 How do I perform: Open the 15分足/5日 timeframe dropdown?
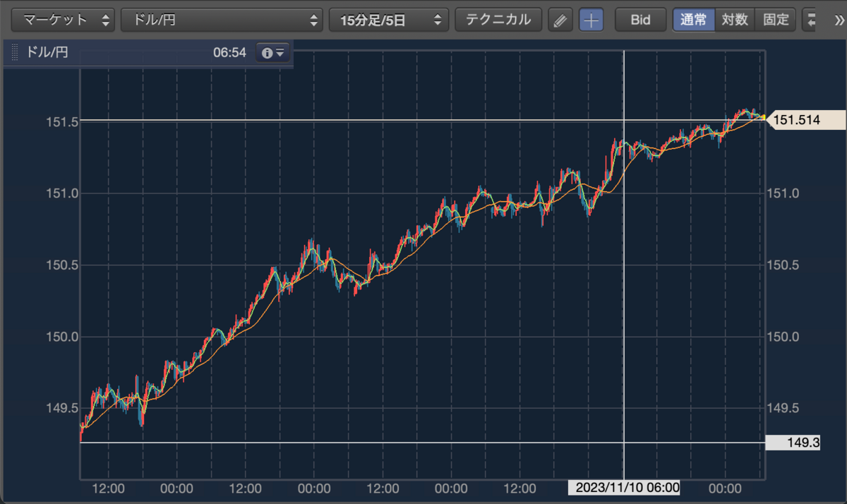pos(389,20)
